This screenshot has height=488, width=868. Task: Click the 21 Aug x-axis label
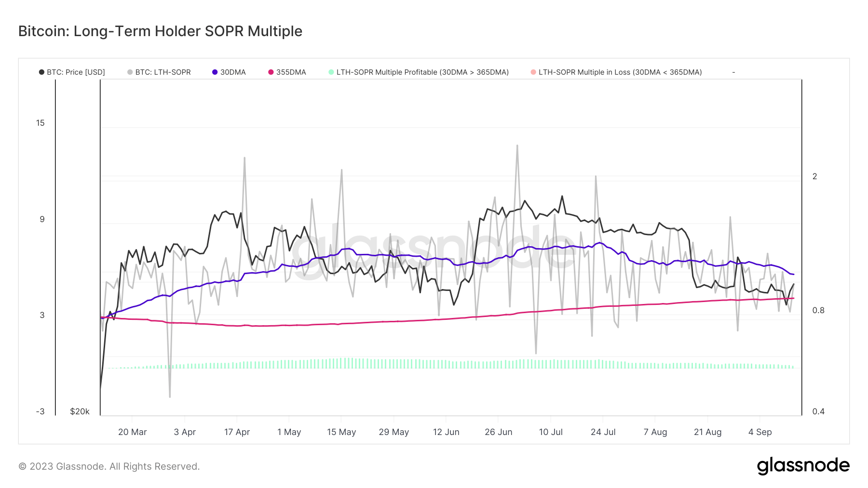[707, 432]
